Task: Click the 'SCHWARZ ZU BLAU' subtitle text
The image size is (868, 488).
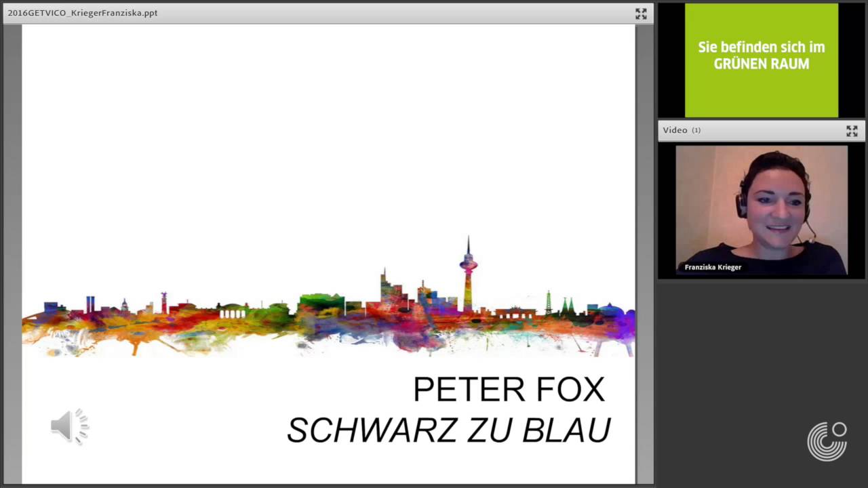Action: pos(449,430)
